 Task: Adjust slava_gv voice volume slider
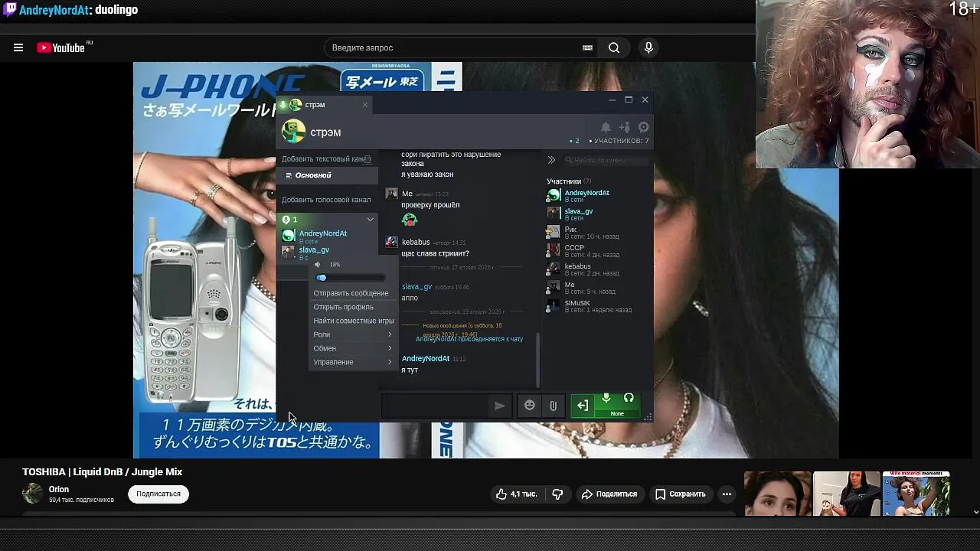point(350,278)
